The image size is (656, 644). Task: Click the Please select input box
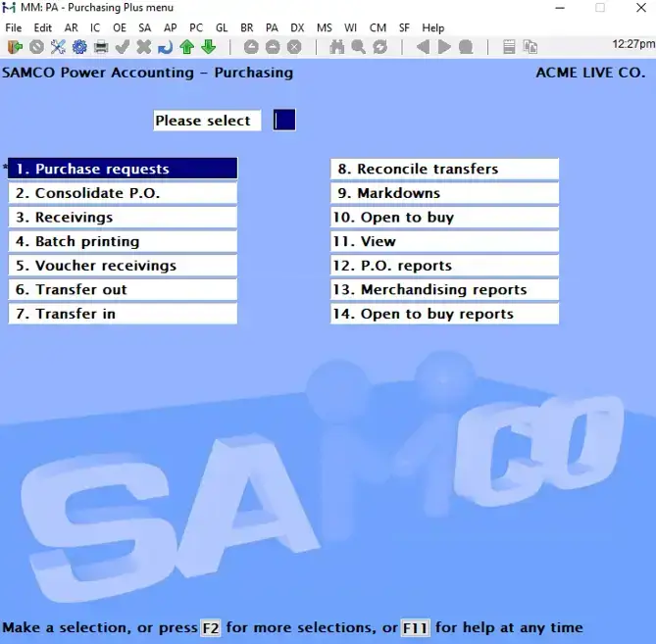(x=284, y=121)
